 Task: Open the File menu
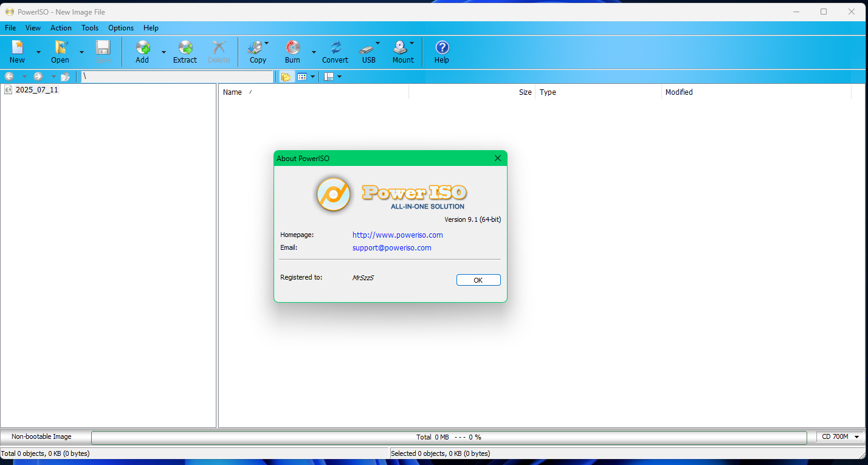[10, 28]
